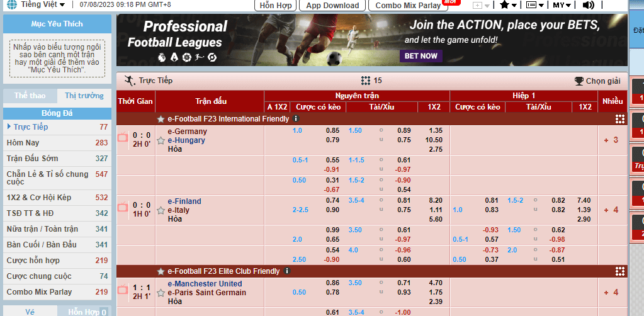Click first-half 1X2 odds 7.40

tap(584, 201)
